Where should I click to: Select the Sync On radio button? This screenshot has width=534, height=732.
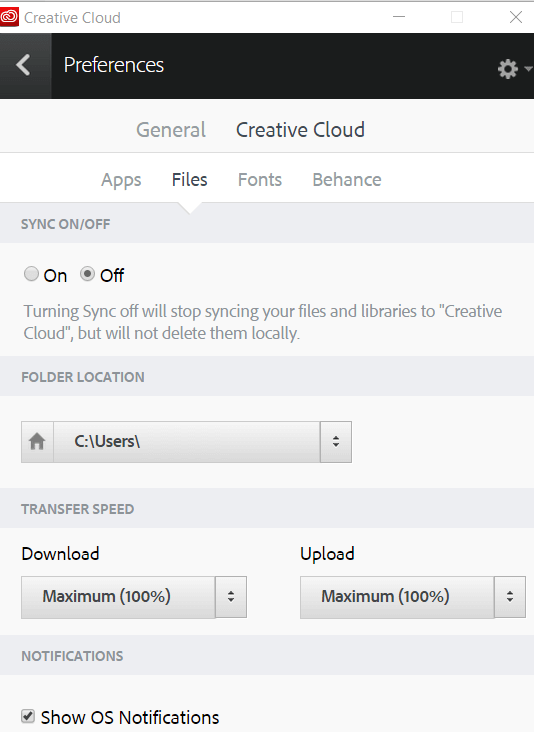coord(31,274)
